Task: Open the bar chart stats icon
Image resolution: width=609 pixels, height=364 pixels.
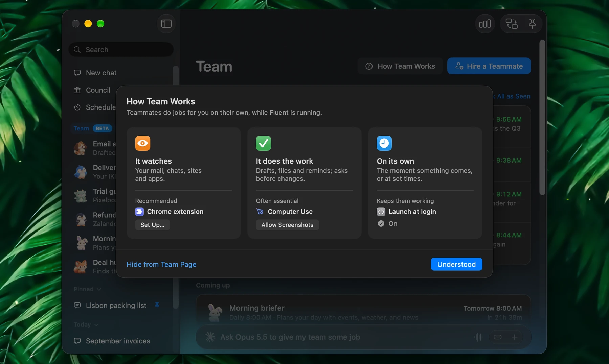Action: 485,24
